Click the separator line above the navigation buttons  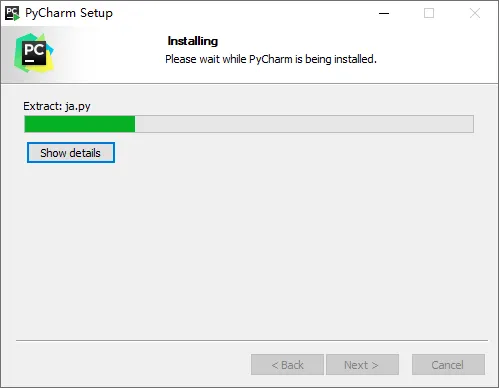click(252, 340)
